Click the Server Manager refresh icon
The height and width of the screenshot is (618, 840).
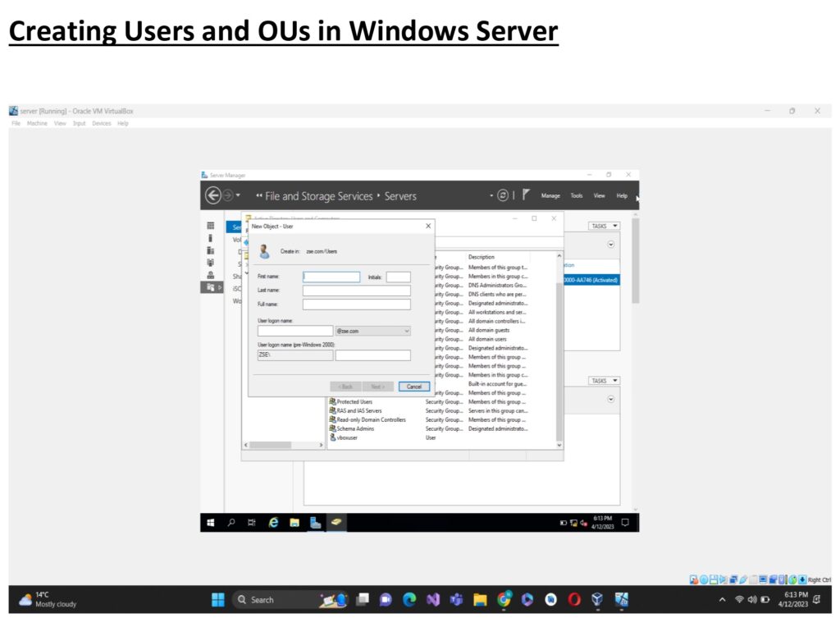click(503, 195)
